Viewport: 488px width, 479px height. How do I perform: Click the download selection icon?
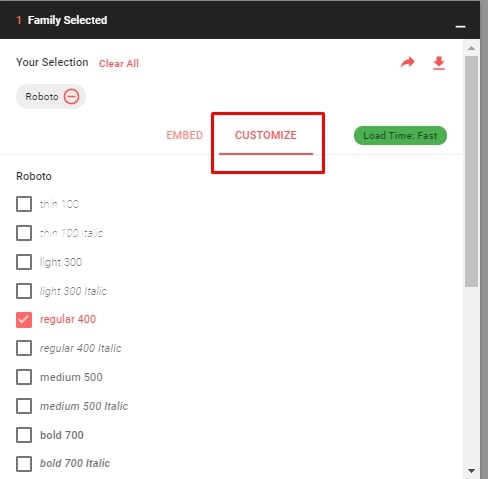click(439, 63)
